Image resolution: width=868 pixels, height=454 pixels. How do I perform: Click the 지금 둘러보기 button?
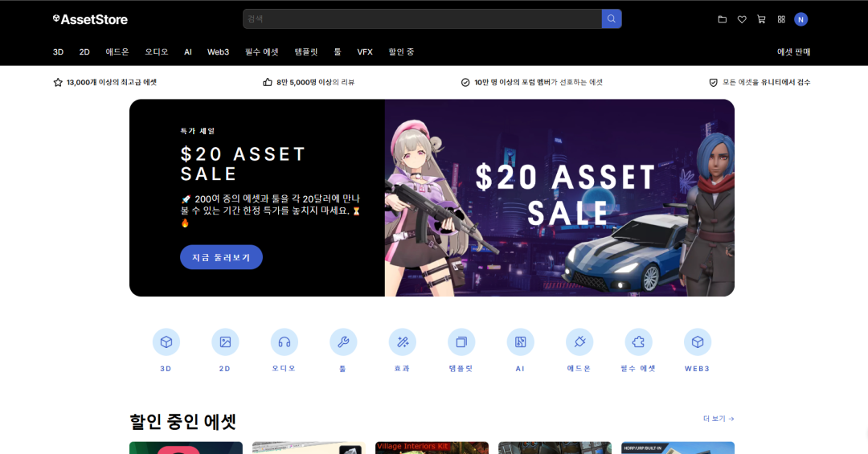(222, 257)
